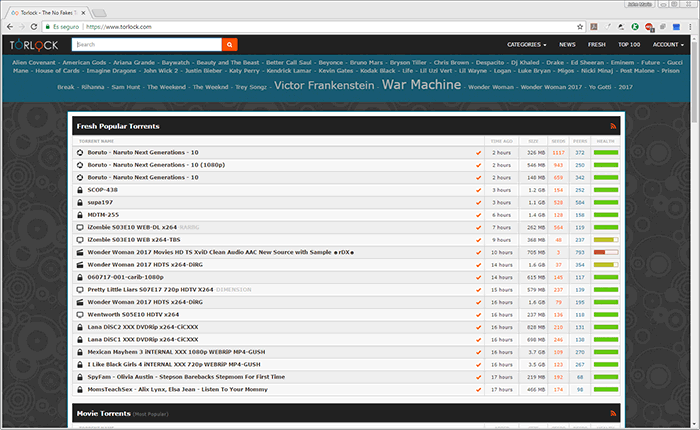Image resolution: width=700 pixels, height=430 pixels.
Task: Click the blue extension icon in Chrome toolbar
Action: tap(676, 27)
